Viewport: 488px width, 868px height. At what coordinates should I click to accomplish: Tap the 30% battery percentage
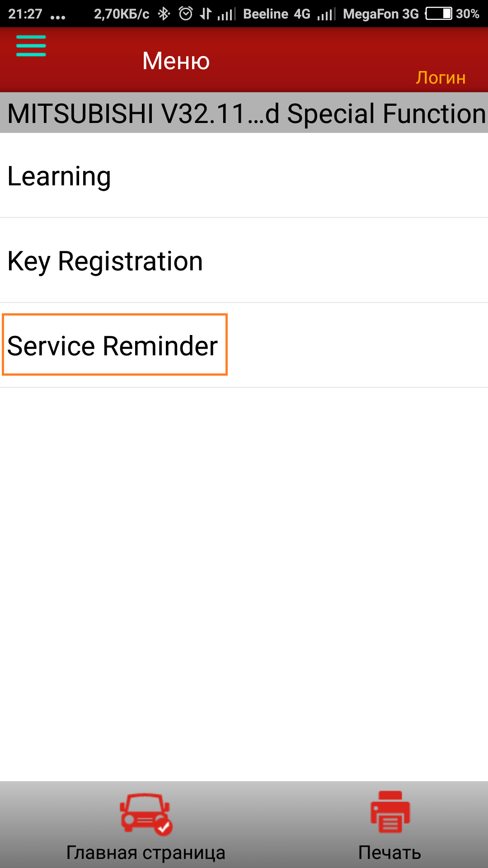[x=467, y=14]
